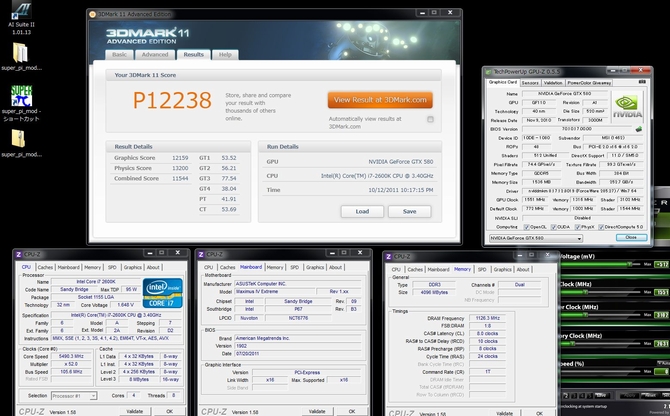This screenshot has width=670, height=416.
Task: Click the Physics Score value 13200
Action: (180, 168)
